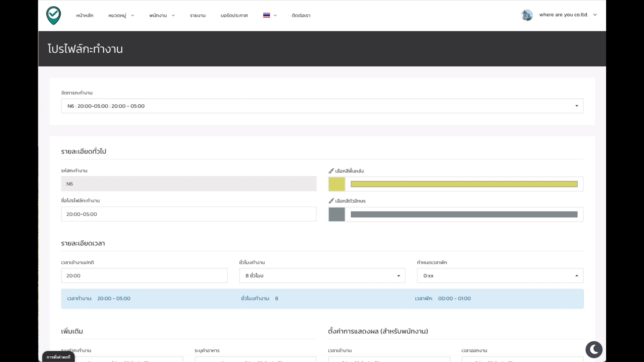Click the Thai flag language icon
This screenshot has height=362, width=644.
pyautogui.click(x=266, y=15)
